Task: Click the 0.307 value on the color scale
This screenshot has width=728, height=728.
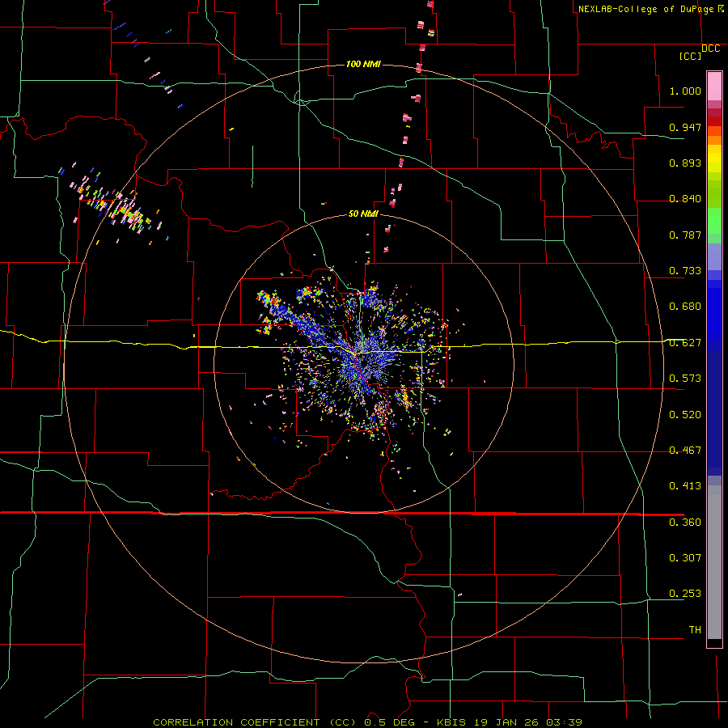Action: pyautogui.click(x=685, y=558)
